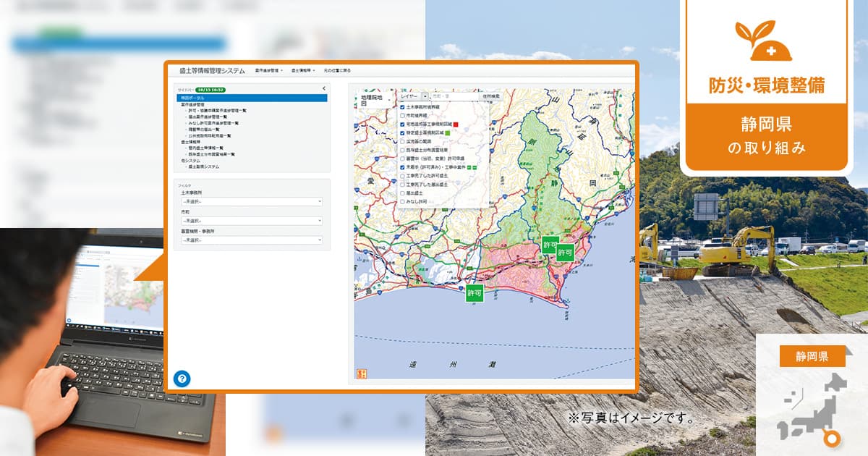This screenshot has width=868, height=456.
Task: Enable the 市町境界線 layer checkbox
Action: [x=402, y=115]
